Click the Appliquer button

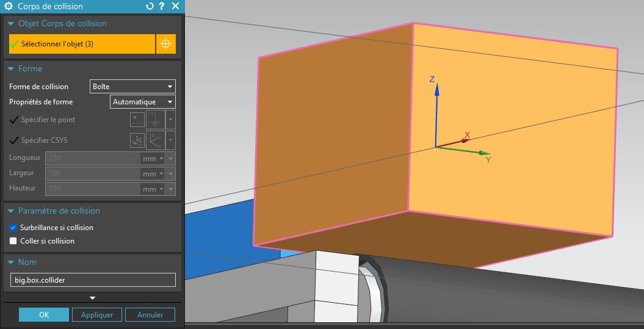tap(97, 315)
